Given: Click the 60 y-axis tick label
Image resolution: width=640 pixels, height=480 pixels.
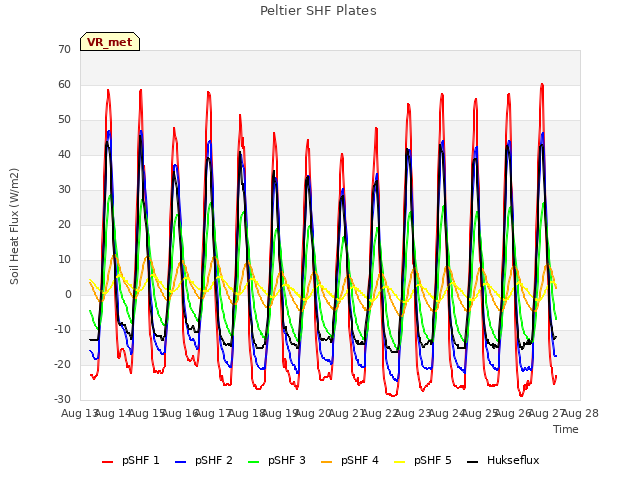Looking at the screenshot, I should (x=64, y=84).
